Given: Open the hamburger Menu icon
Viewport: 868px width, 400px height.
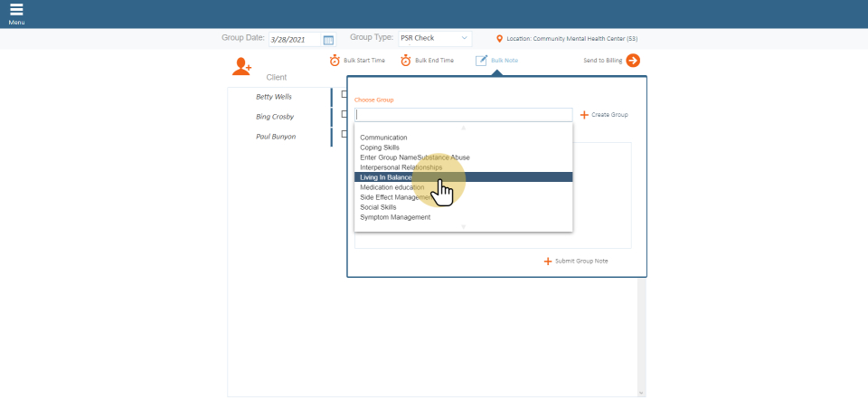Looking at the screenshot, I should click(x=16, y=10).
